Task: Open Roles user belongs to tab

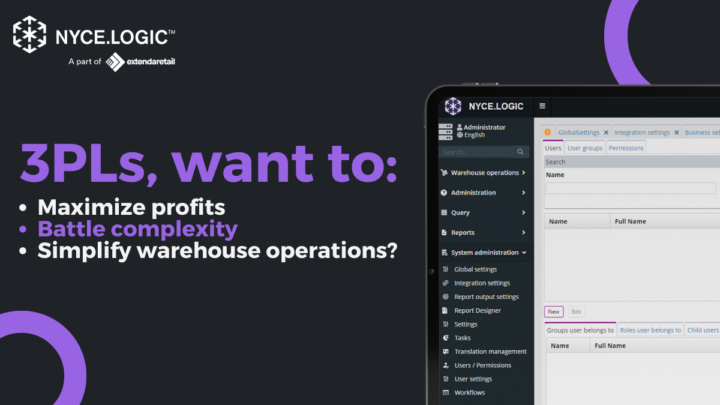Action: (x=650, y=330)
